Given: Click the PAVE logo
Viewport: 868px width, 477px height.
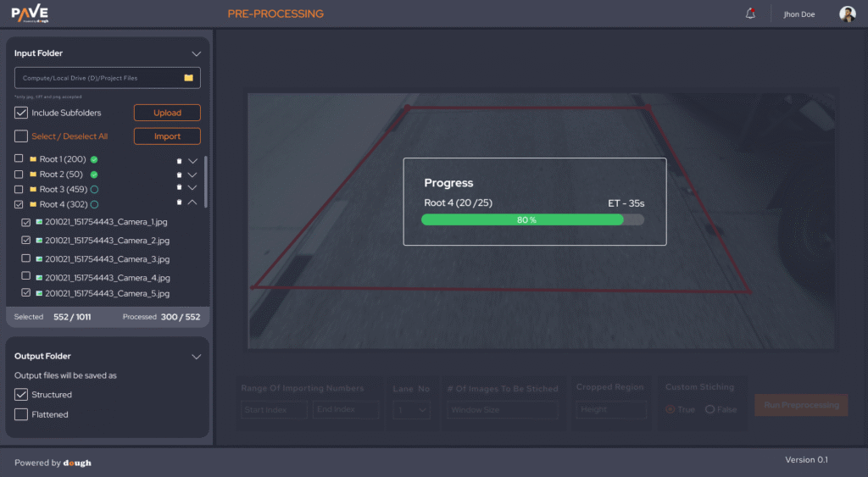Looking at the screenshot, I should click(30, 14).
